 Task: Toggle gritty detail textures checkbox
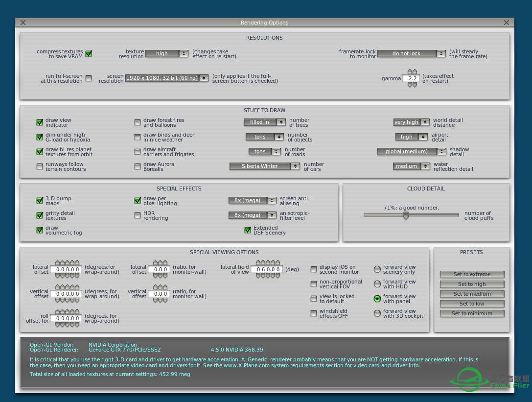[40, 215]
